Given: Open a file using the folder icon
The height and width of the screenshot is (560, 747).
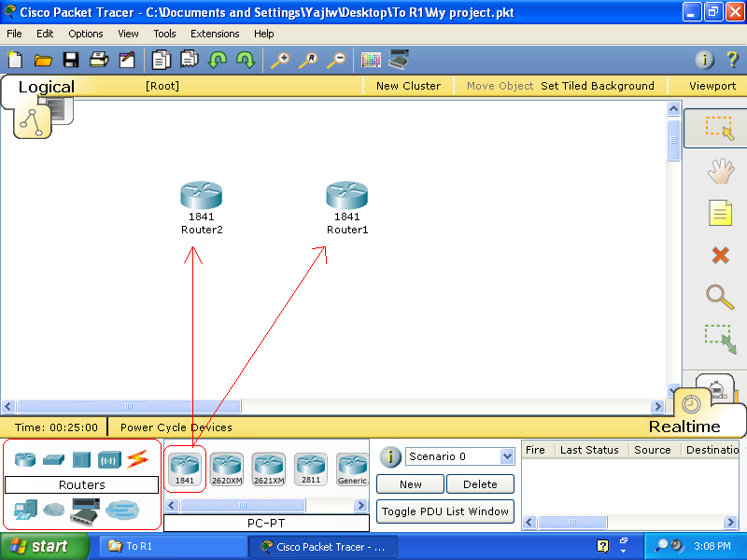Looking at the screenshot, I should coord(43,60).
